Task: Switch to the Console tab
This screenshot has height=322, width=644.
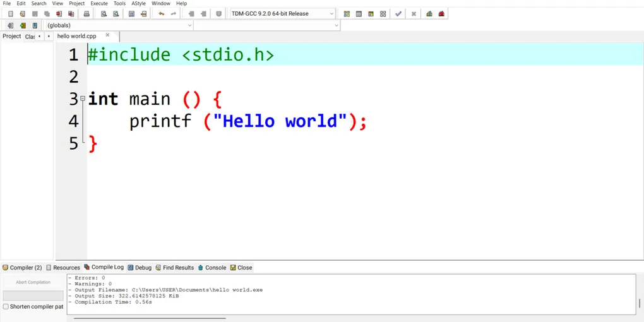Action: [212, 267]
